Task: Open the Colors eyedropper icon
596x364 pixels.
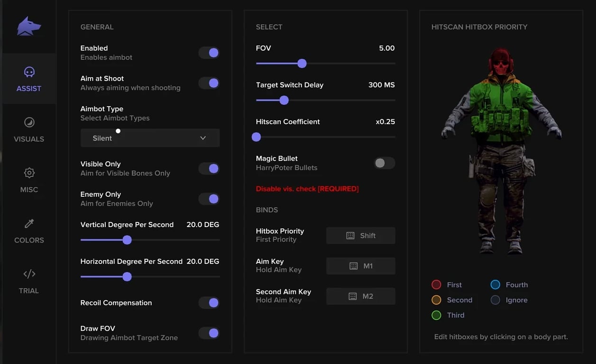Action: pyautogui.click(x=29, y=224)
